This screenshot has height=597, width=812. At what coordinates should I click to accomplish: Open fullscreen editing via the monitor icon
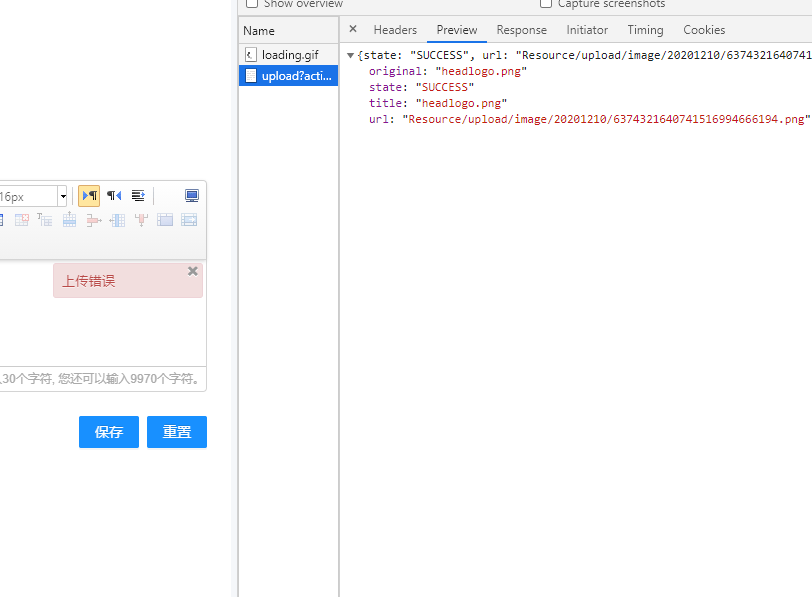point(191,196)
